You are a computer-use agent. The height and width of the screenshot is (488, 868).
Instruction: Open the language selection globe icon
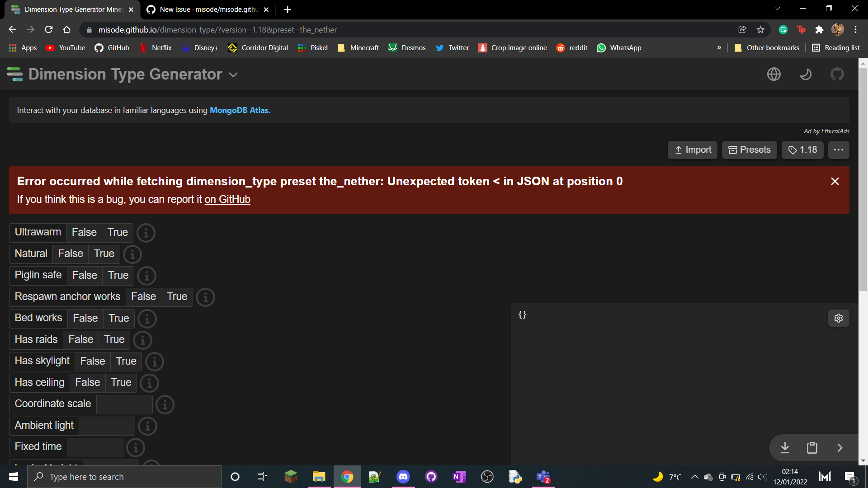[774, 74]
